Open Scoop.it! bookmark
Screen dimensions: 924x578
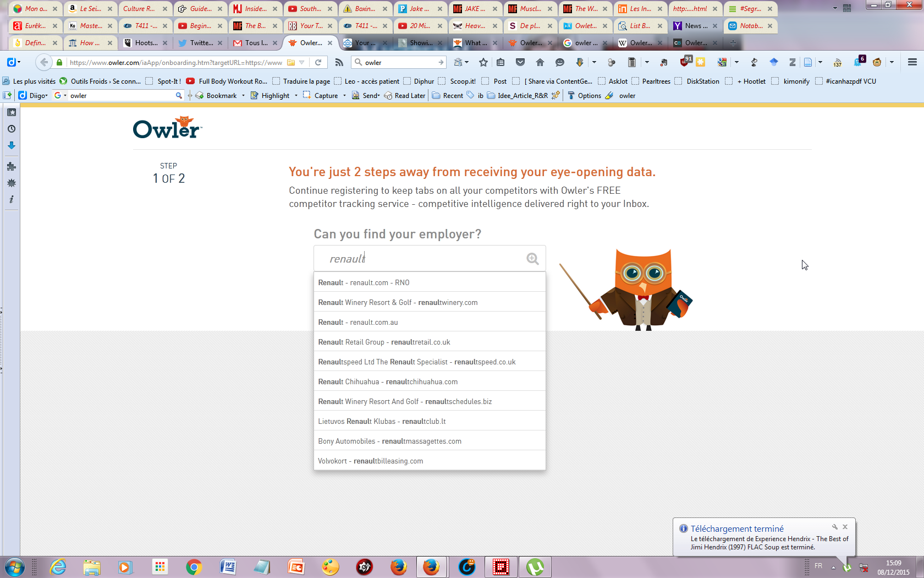457,81
